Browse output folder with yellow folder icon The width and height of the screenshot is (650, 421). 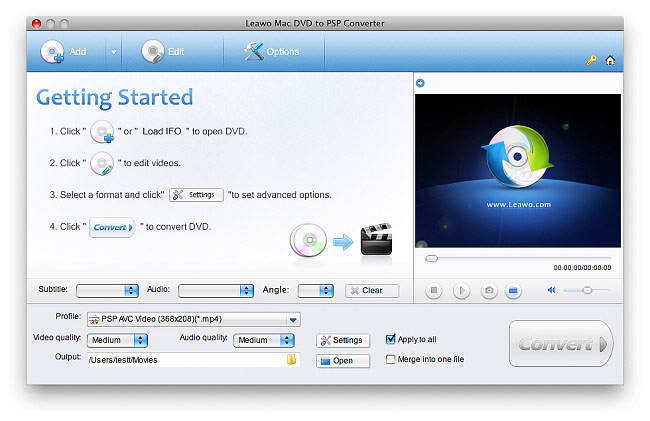click(x=292, y=359)
